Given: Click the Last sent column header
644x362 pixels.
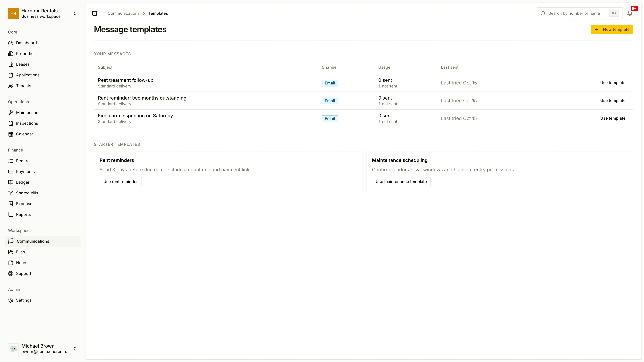Looking at the screenshot, I should [x=449, y=67].
